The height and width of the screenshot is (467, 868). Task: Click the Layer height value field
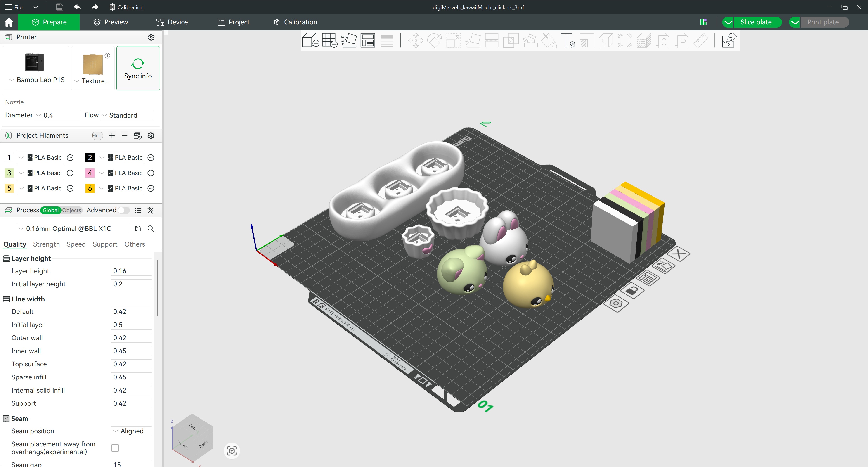point(131,271)
